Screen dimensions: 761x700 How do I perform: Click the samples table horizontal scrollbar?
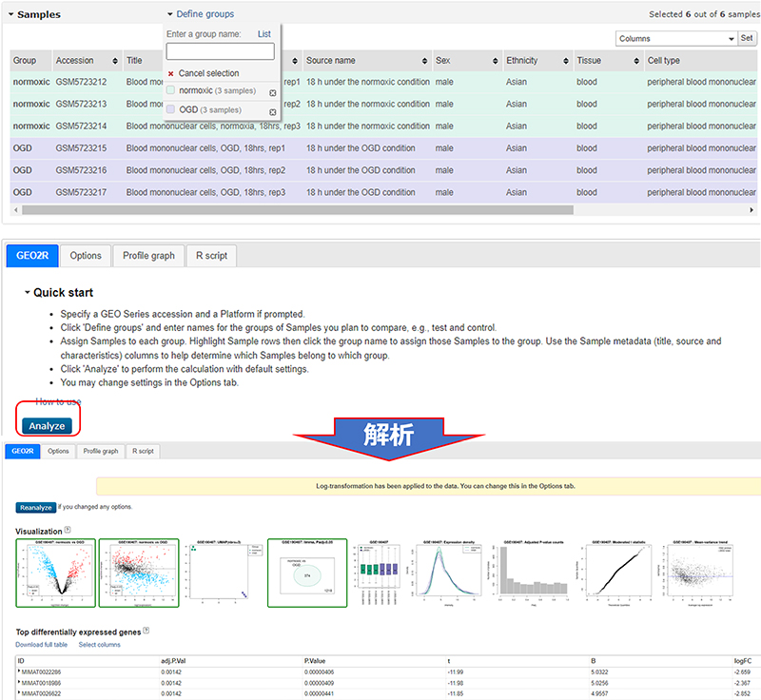298,210
